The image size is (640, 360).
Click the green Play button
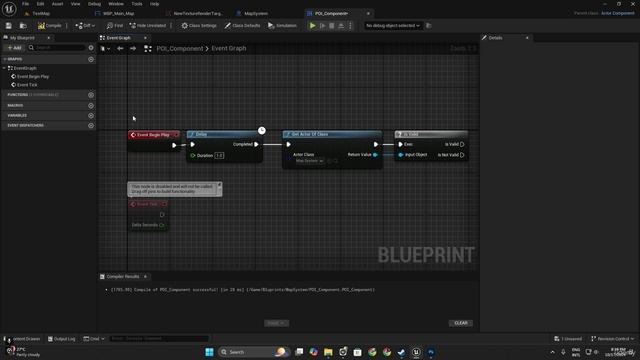tap(312, 26)
